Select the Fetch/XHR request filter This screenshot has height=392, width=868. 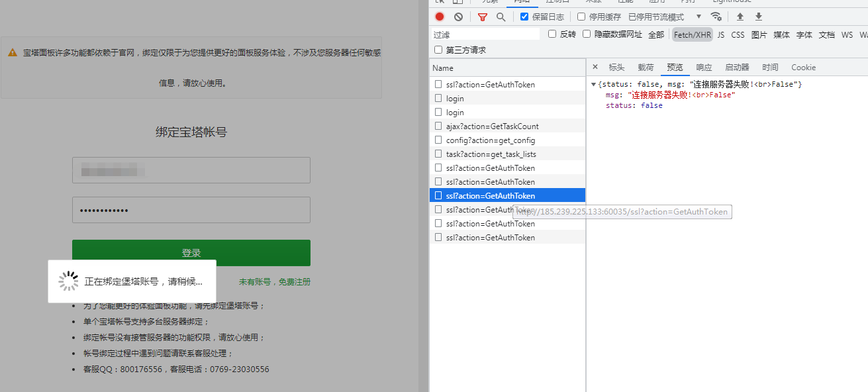693,34
